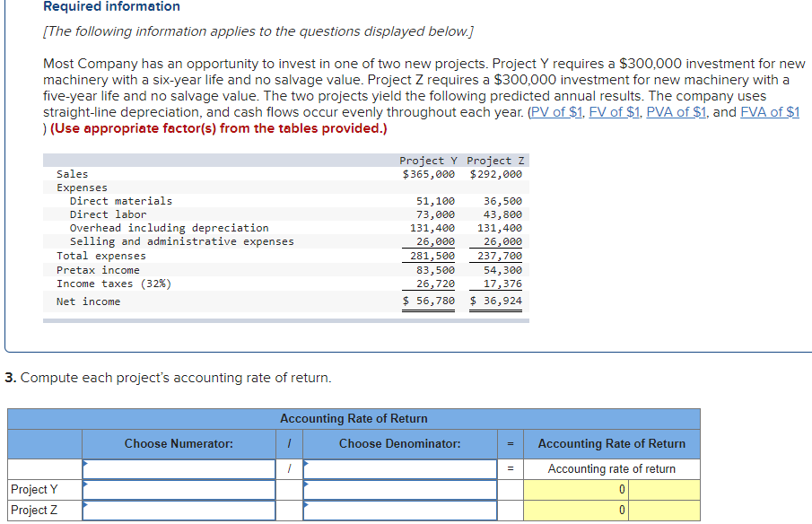Click Project Y total expenses 281,500
Viewport: 812px width, 524px height.
pos(432,256)
